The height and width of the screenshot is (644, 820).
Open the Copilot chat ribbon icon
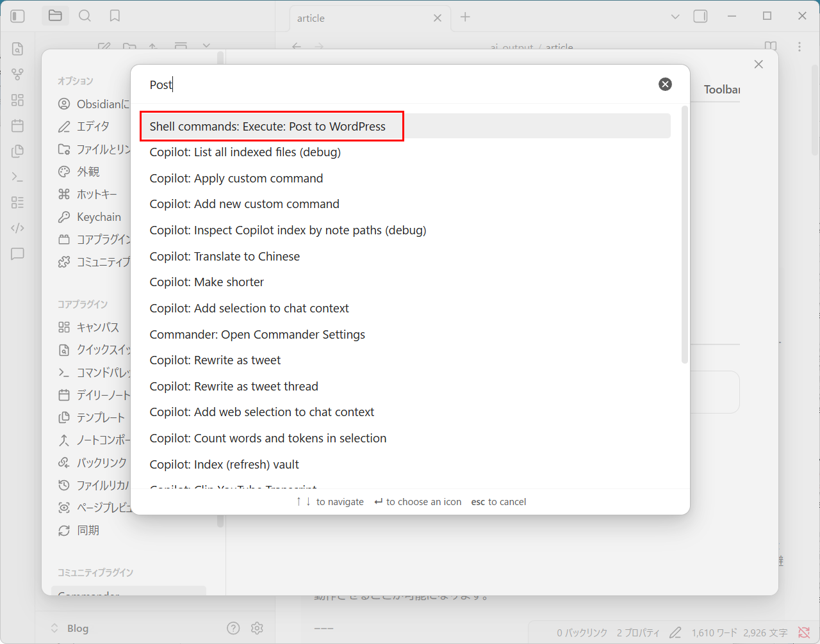point(18,254)
